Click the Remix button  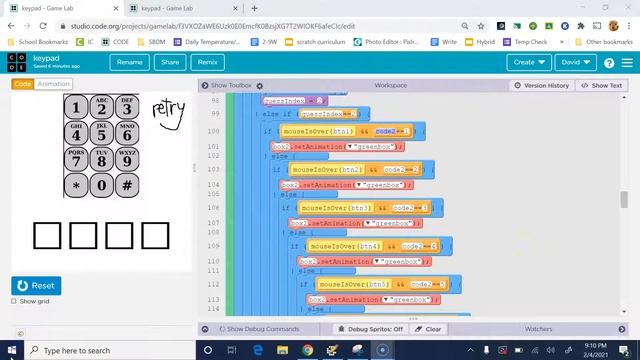207,62
